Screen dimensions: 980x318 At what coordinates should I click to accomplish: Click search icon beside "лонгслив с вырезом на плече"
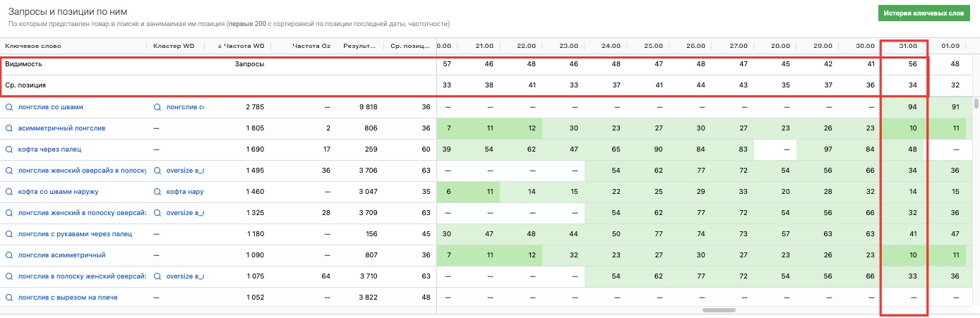(10, 298)
